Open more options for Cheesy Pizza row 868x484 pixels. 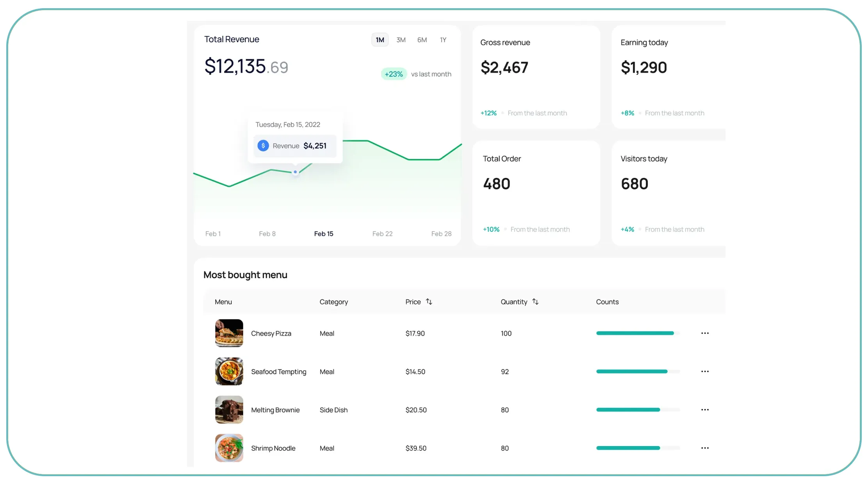[705, 333]
